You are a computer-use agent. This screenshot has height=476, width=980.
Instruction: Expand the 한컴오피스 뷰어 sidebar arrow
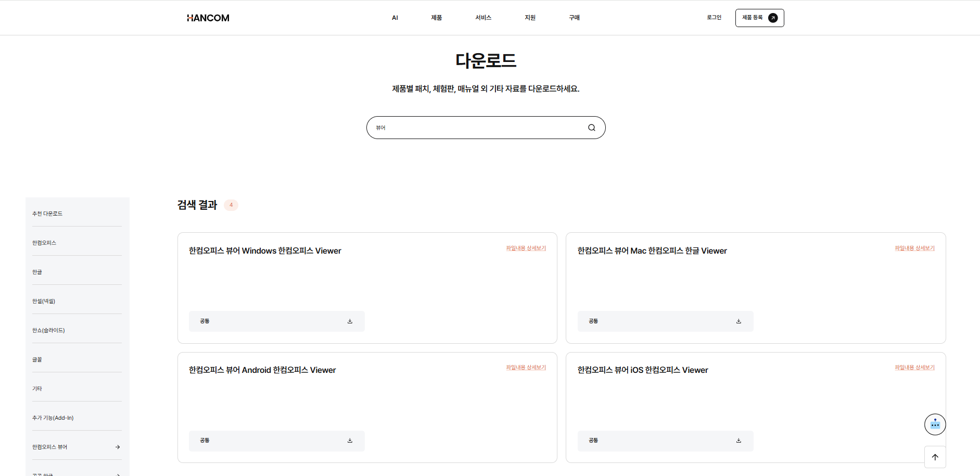(118, 447)
